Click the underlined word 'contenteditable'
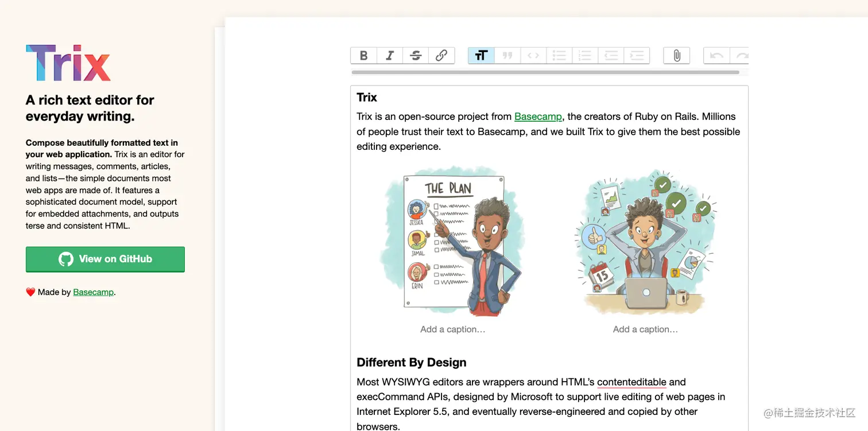 tap(631, 382)
